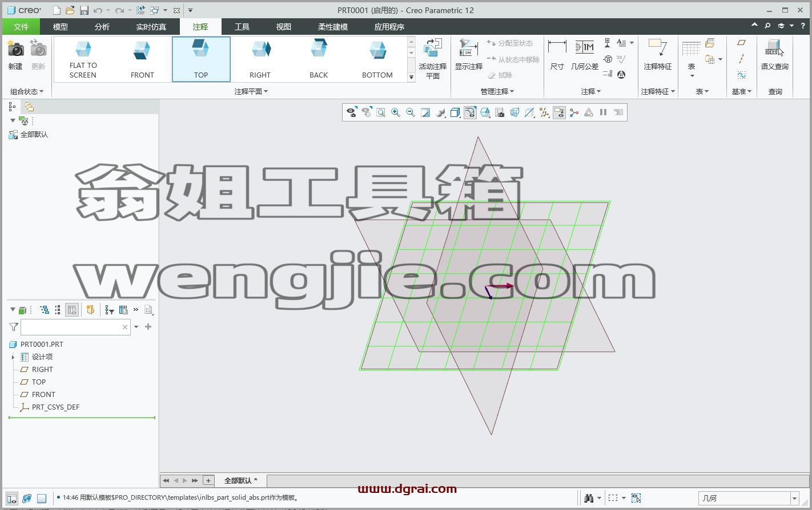
Task: Click the datum axis icon in 基准 group
Action: 741,59
